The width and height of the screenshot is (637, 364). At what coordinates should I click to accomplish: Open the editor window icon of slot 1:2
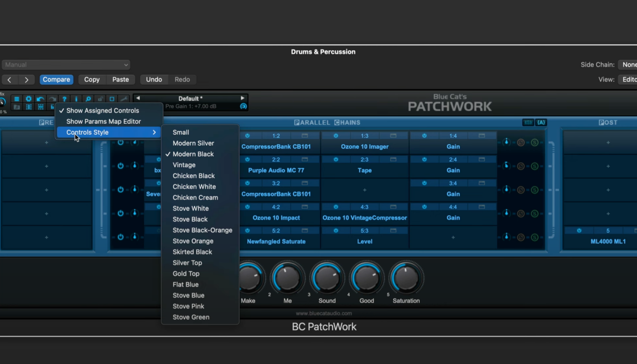tap(305, 136)
